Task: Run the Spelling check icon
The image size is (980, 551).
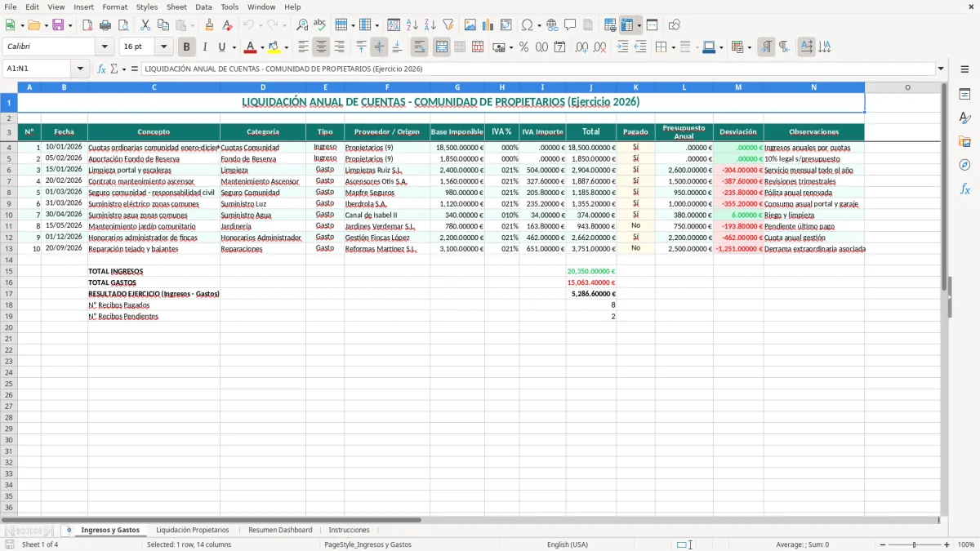Action: (320, 25)
